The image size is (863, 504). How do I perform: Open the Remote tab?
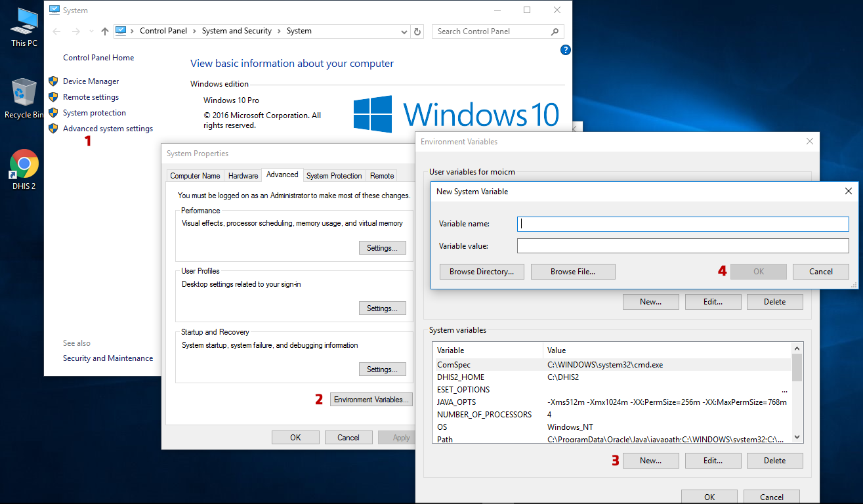[x=382, y=176]
